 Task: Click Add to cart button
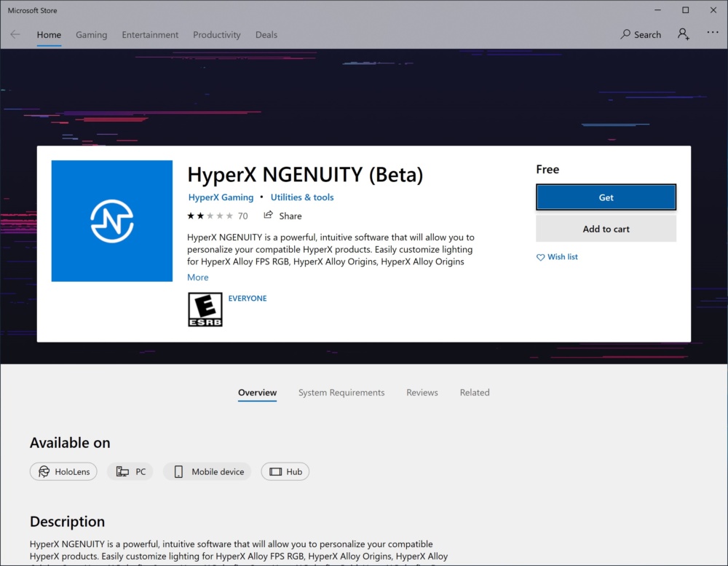click(x=606, y=229)
